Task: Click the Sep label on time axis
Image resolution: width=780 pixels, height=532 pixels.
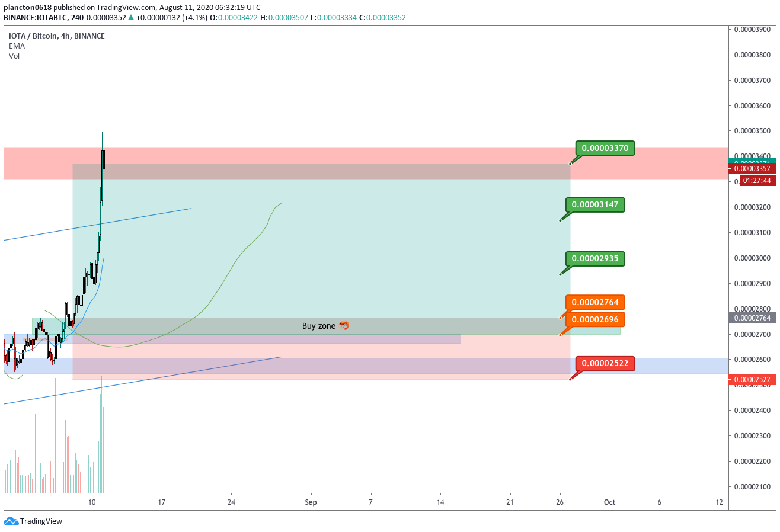Action: coord(311,502)
